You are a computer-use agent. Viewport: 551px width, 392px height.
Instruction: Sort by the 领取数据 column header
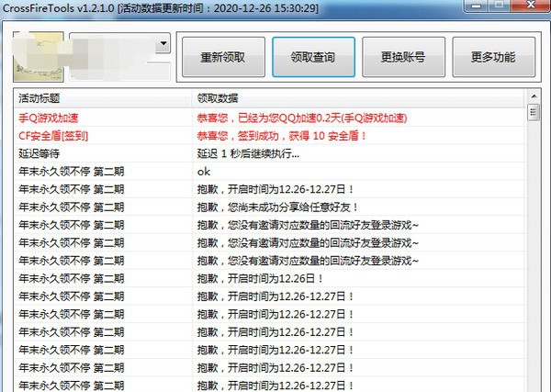tap(358, 98)
